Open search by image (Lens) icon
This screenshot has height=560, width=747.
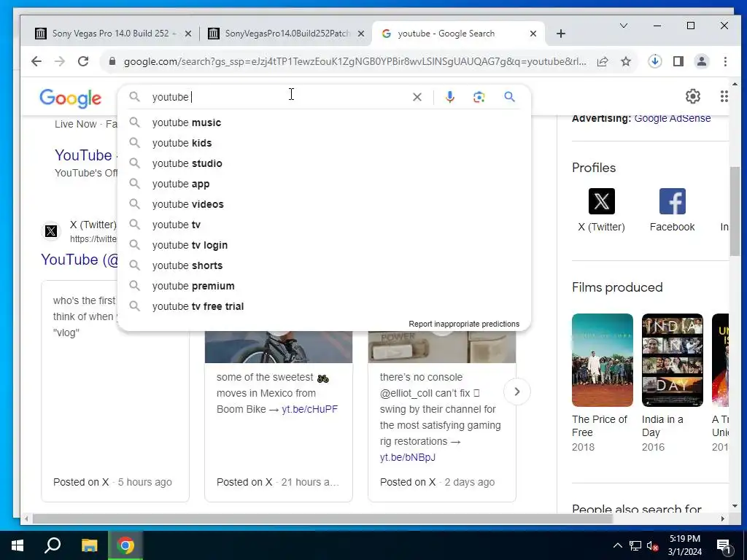(479, 97)
